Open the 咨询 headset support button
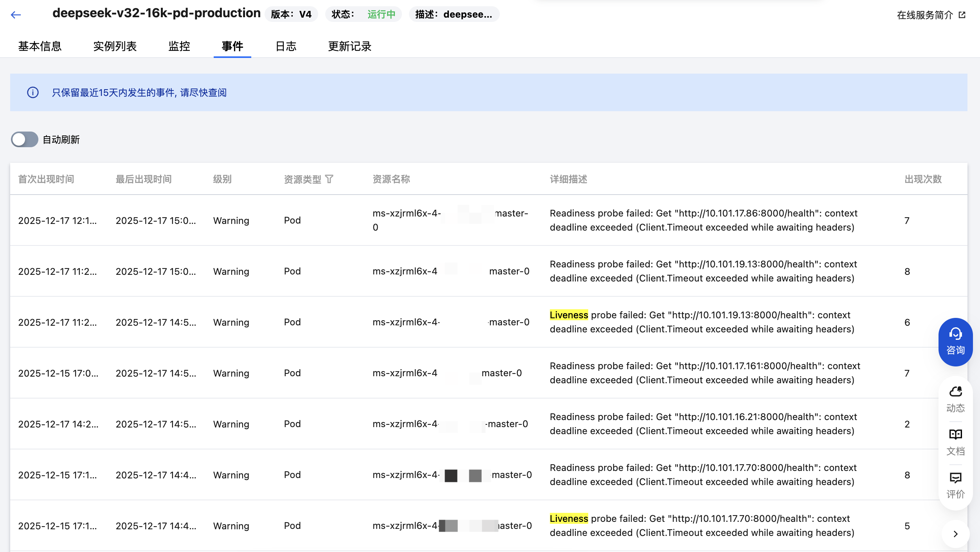The image size is (980, 552). [955, 342]
